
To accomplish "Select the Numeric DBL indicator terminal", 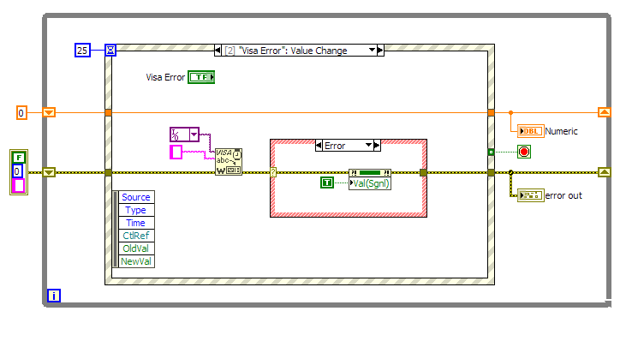I will tap(531, 131).
